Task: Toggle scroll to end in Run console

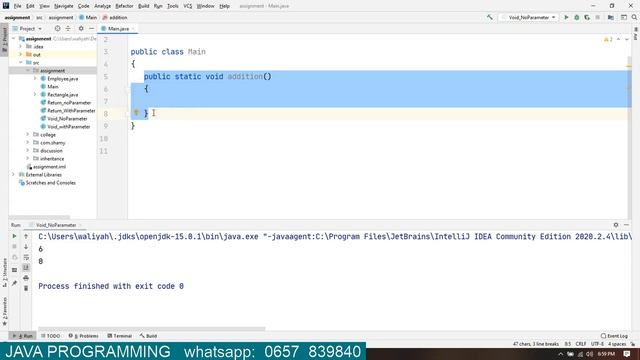Action: pyautogui.click(x=26, y=267)
